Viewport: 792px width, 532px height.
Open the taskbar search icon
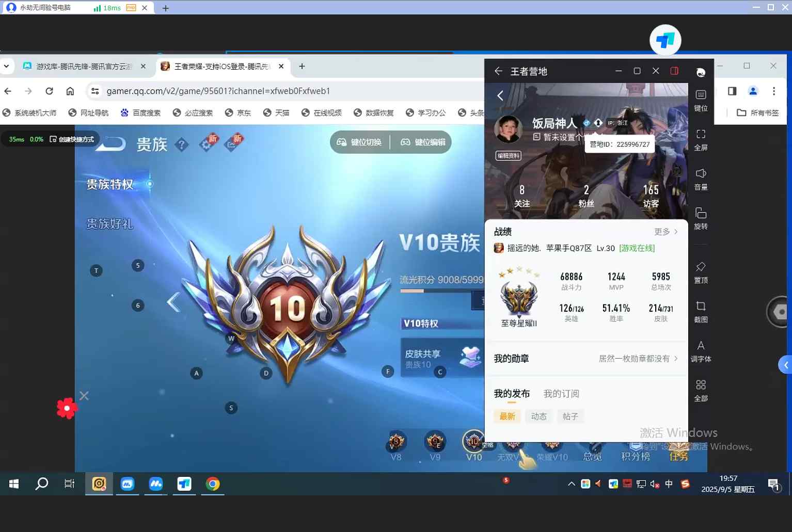coord(41,483)
